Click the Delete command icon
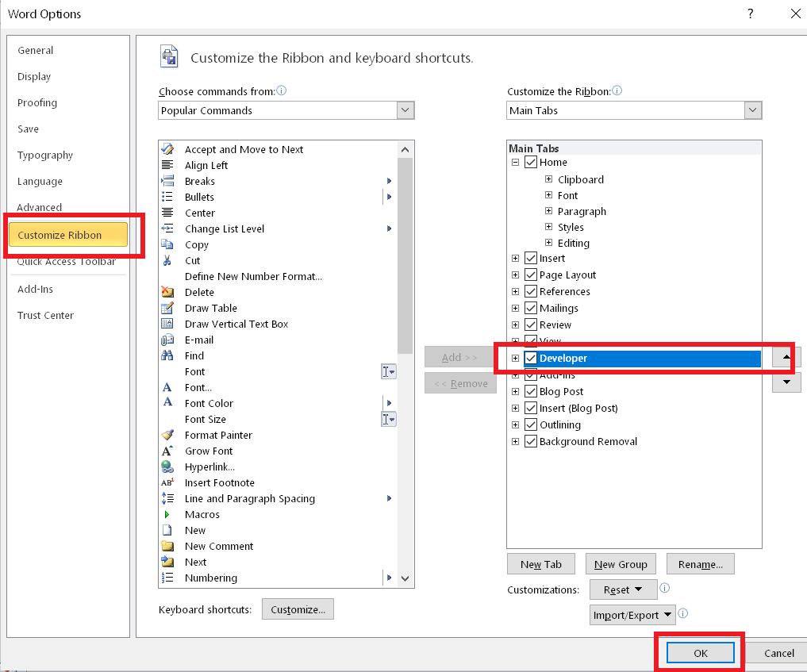 tap(167, 292)
